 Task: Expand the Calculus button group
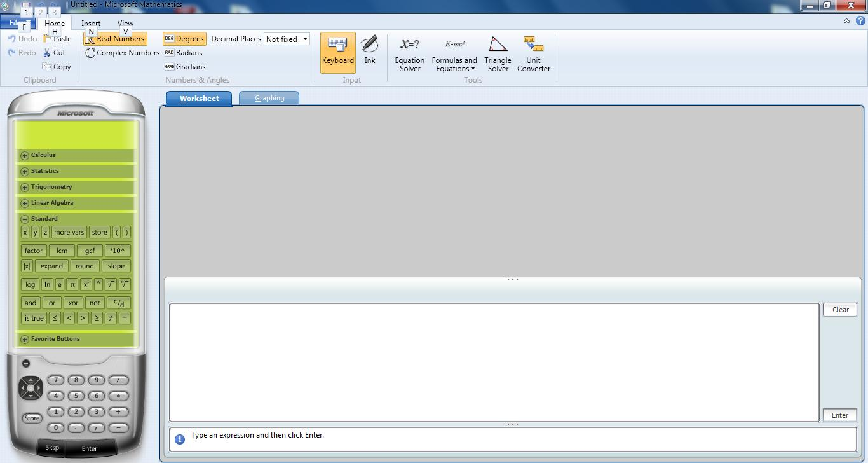click(24, 155)
